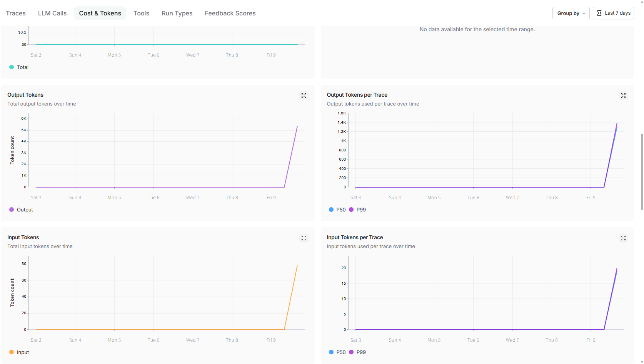Viewport: 644px width, 364px height.
Task: Expand the Output Tokens chart to fullscreen
Action: tap(304, 96)
